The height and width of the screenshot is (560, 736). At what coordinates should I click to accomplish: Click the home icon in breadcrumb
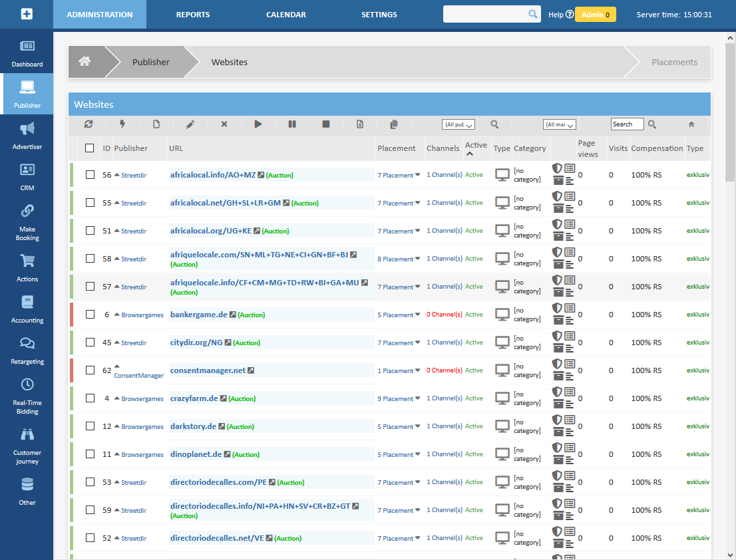click(x=85, y=62)
